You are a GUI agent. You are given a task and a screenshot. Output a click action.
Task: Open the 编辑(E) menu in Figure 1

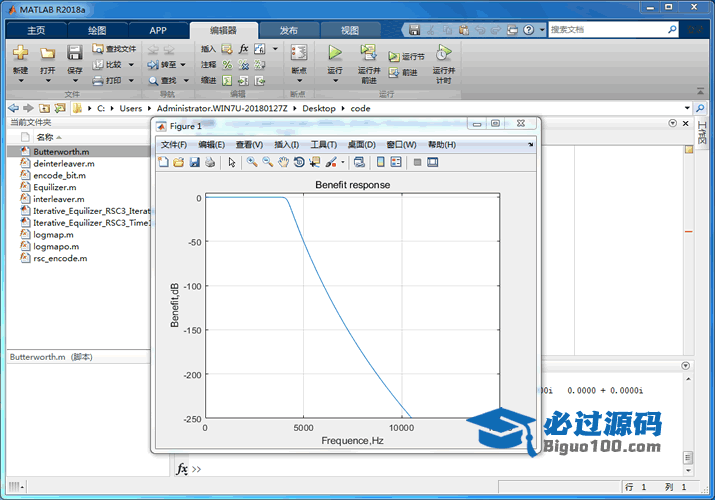212,144
